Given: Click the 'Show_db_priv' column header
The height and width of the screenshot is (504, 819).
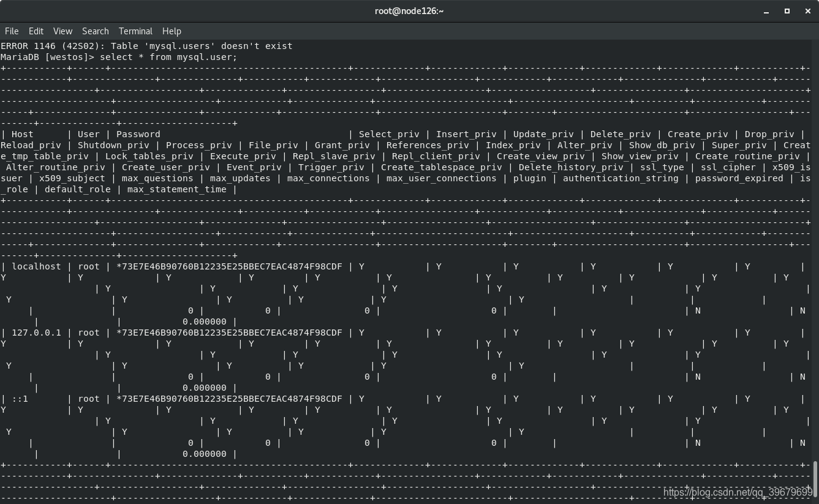Looking at the screenshot, I should (662, 145).
